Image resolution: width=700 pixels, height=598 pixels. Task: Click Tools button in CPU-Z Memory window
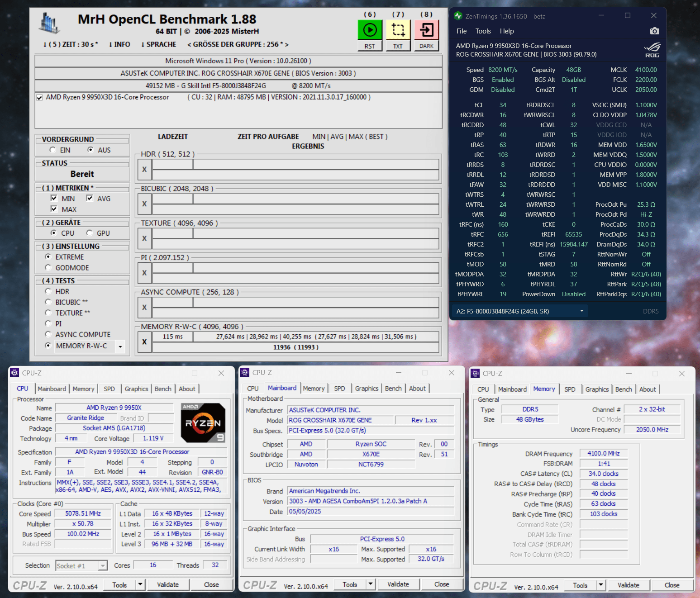coord(580,585)
